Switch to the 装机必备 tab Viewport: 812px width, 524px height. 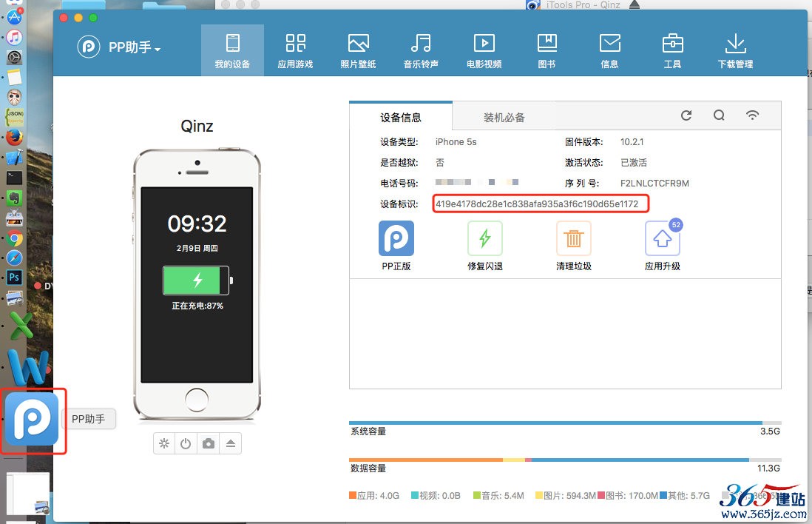tap(504, 117)
